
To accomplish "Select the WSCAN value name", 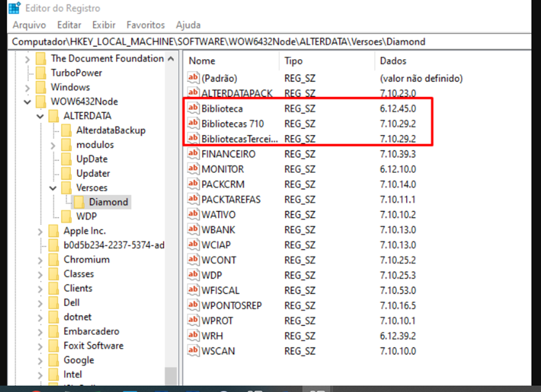I will [x=218, y=351].
